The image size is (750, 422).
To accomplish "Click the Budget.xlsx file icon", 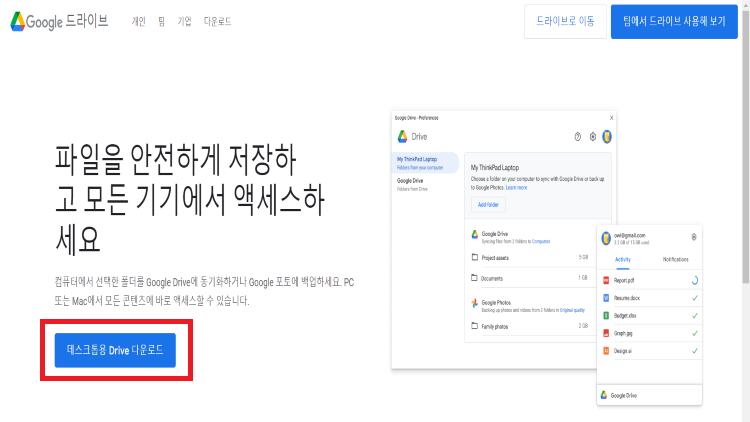I will (606, 316).
